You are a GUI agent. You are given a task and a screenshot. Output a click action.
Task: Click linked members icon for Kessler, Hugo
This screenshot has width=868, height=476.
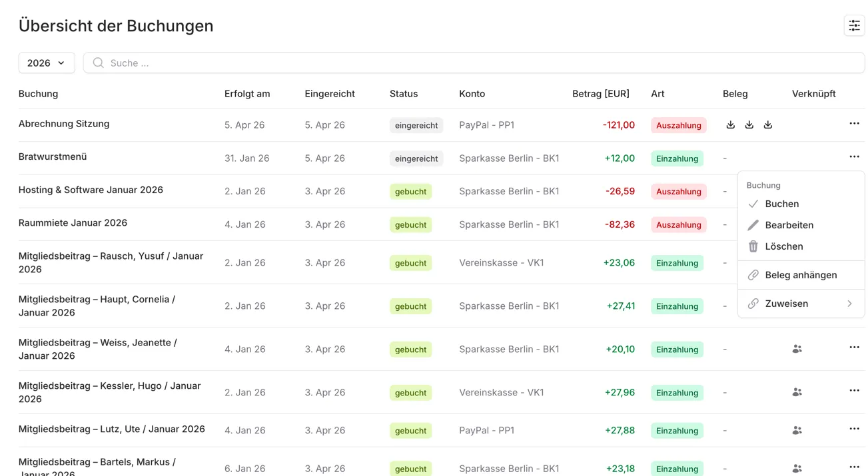[x=797, y=392]
